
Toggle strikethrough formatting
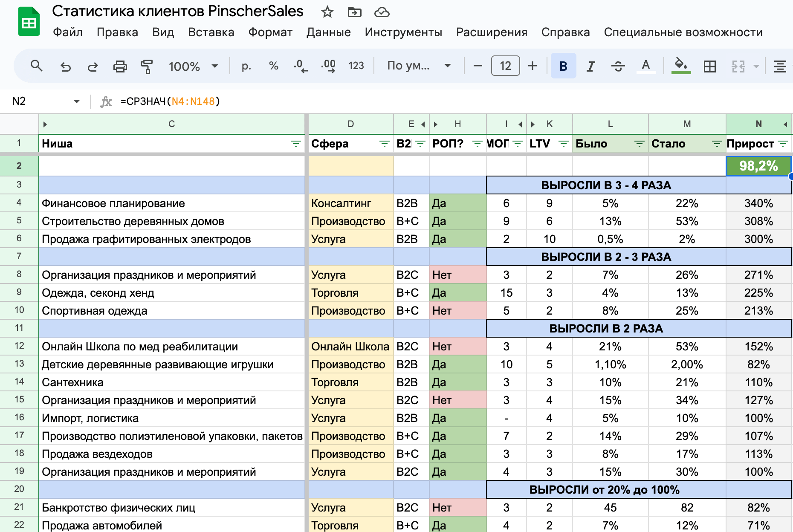pyautogui.click(x=618, y=66)
